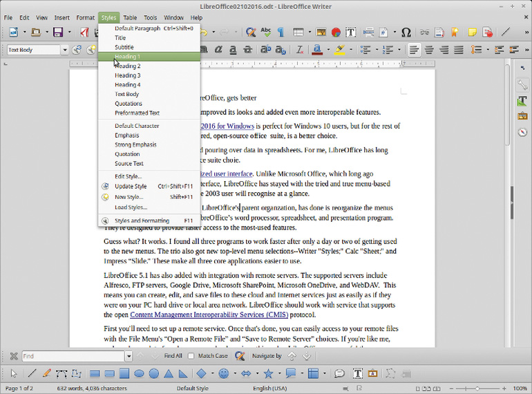Toggle Strikethrough formatting
Viewport: 532px width, 394px height.
click(248, 50)
